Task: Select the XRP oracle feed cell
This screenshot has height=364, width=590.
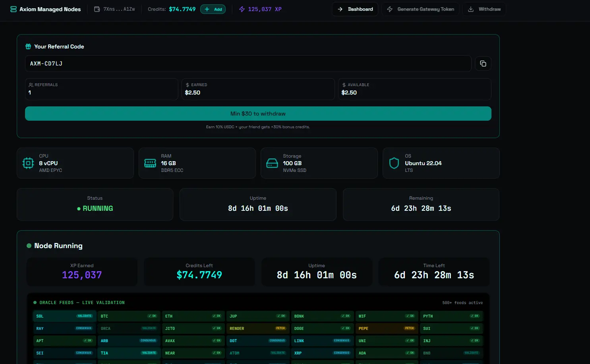Action: 323,353
